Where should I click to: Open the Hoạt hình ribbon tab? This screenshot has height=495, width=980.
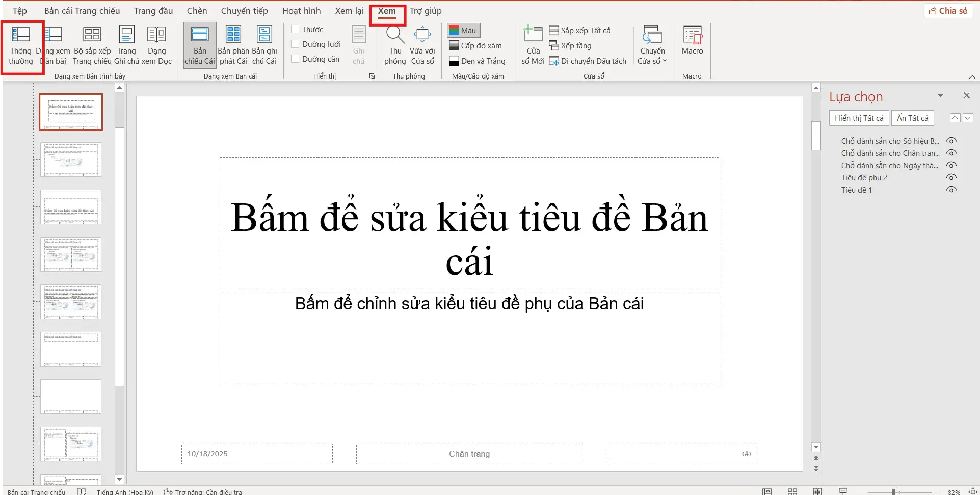click(x=301, y=10)
